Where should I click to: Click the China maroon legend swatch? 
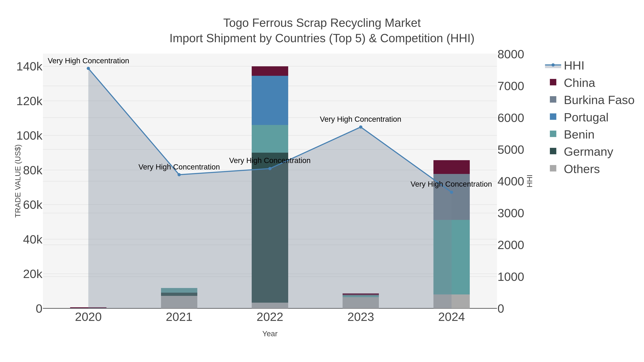click(x=553, y=82)
